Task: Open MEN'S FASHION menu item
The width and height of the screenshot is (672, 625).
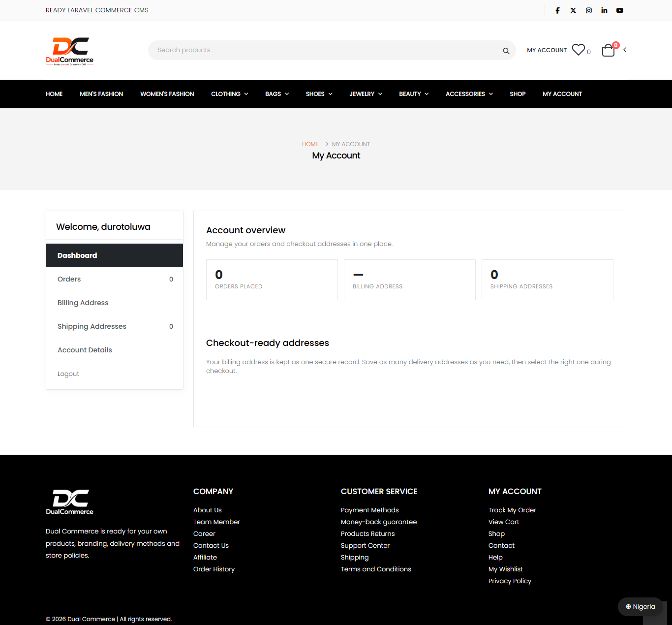Action: (101, 94)
